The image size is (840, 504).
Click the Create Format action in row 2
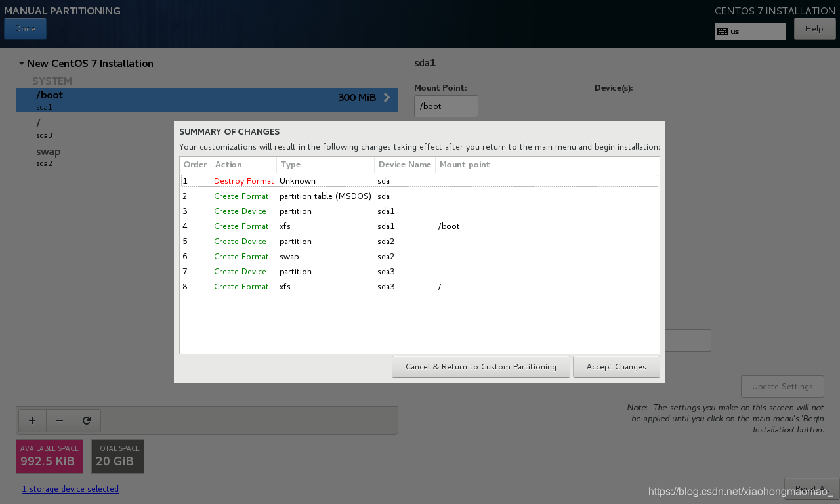241,196
